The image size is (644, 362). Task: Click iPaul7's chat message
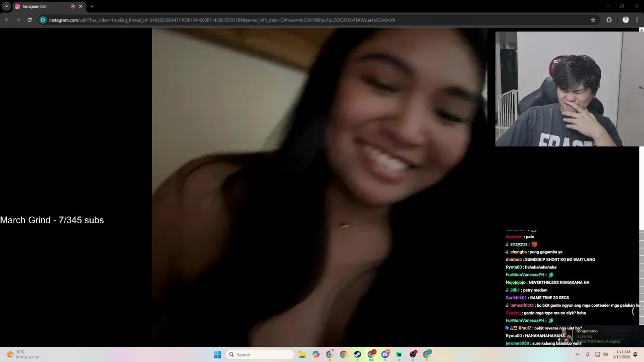click(x=544, y=328)
